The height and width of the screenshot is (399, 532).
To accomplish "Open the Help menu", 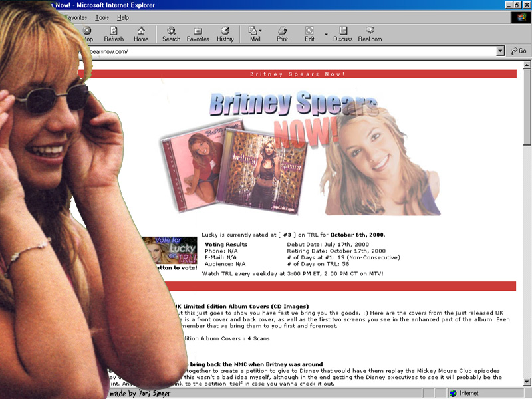I will 123,17.
